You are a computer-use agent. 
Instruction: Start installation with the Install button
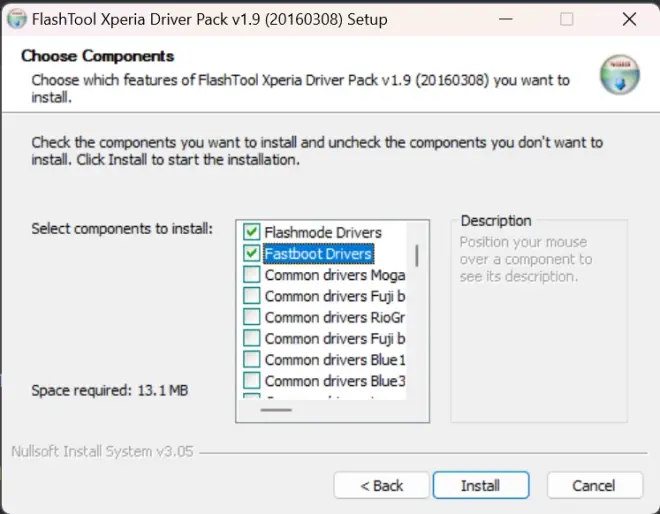click(481, 485)
